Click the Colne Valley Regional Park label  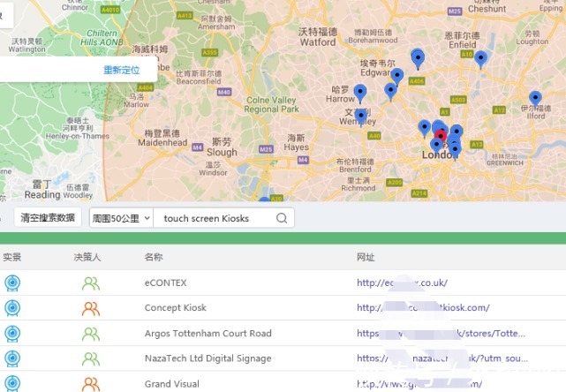point(271,105)
